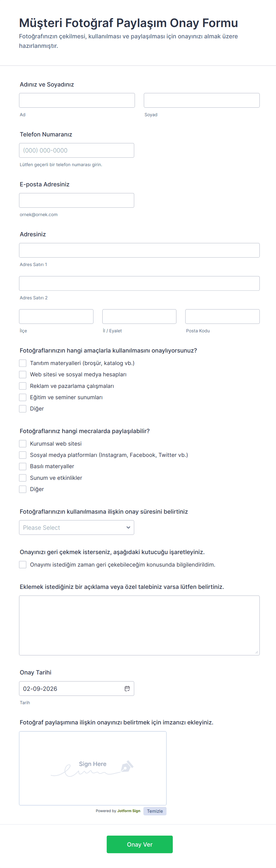Check the consent withdrawal acknowledgment box
The height and width of the screenshot is (868, 276).
pyautogui.click(x=23, y=564)
